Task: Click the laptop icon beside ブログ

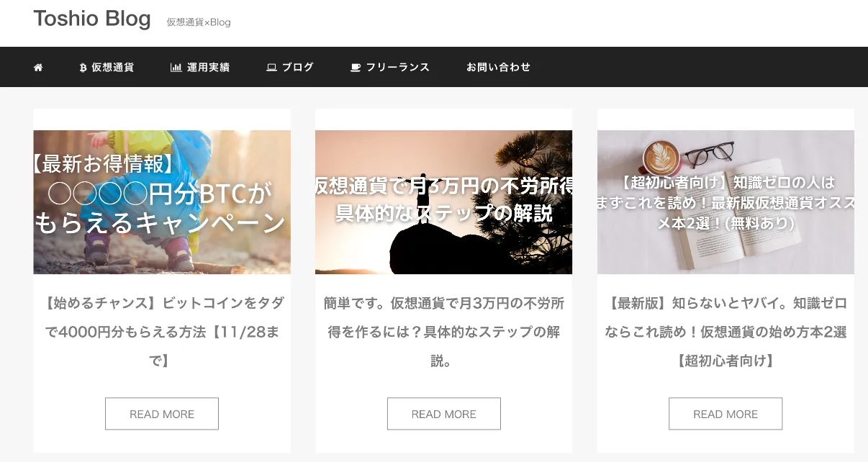Action: 271,67
